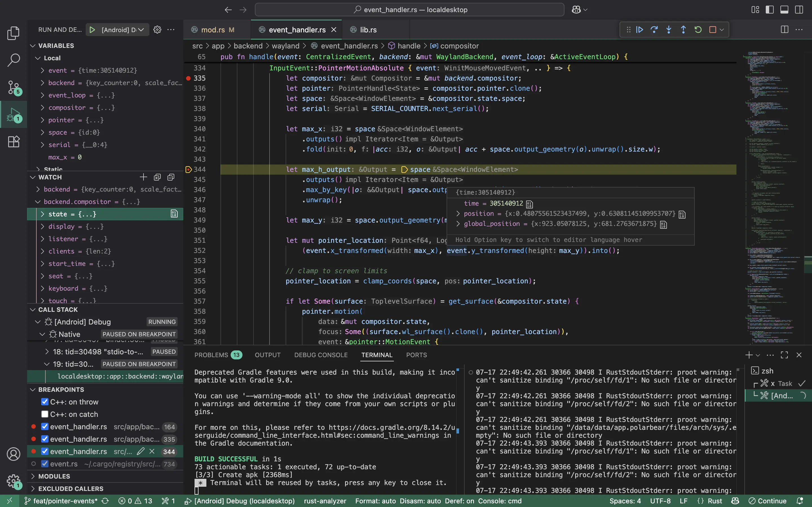Image resolution: width=812 pixels, height=507 pixels.
Task: Click the Search icon in activity bar
Action: (14, 60)
